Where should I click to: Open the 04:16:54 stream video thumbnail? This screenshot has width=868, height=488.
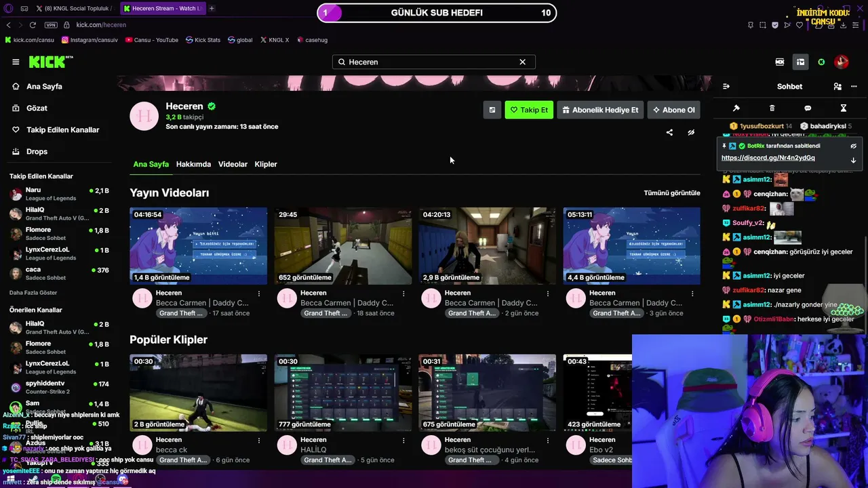tap(199, 246)
